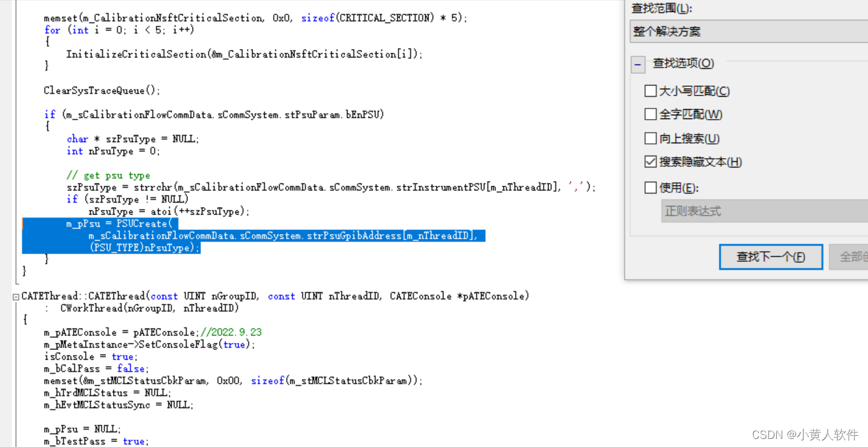This screenshot has height=447, width=868.
Task: Click the m_pPsu = NULL; line
Action: point(82,429)
